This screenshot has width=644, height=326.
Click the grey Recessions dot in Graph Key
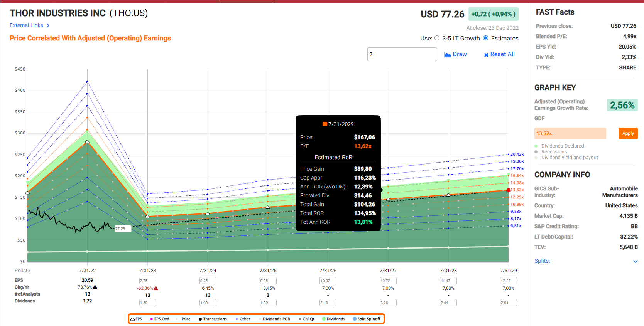pos(536,152)
